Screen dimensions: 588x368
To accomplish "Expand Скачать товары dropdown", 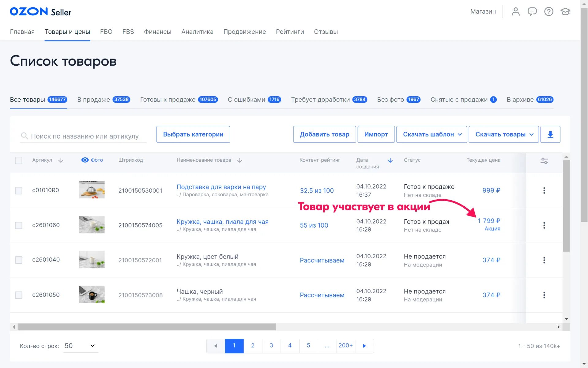I will click(x=504, y=134).
